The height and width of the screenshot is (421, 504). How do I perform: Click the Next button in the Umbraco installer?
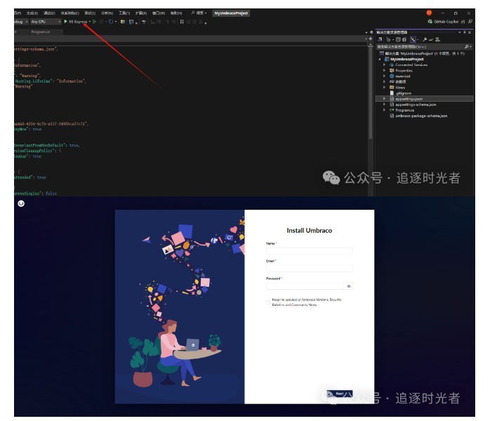[x=340, y=394]
